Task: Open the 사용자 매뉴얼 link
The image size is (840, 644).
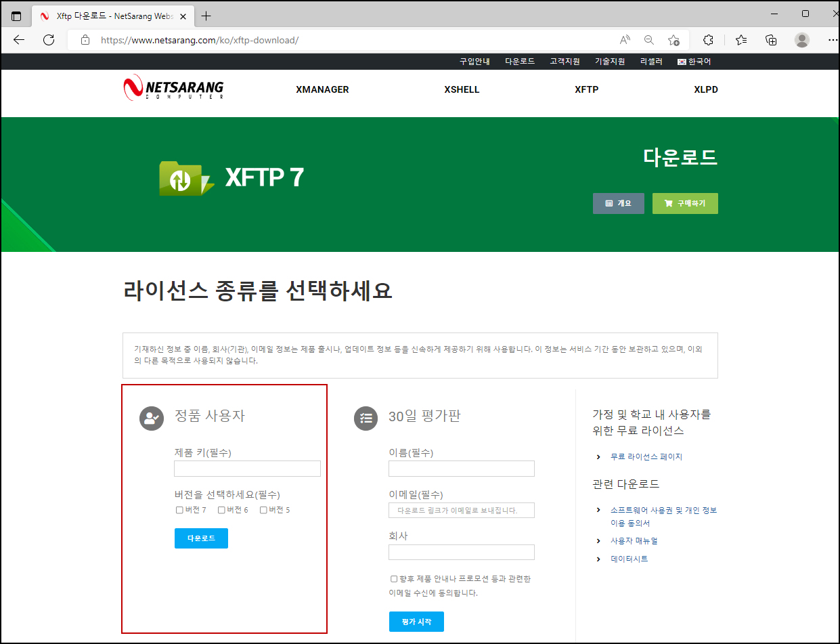Action: (634, 541)
